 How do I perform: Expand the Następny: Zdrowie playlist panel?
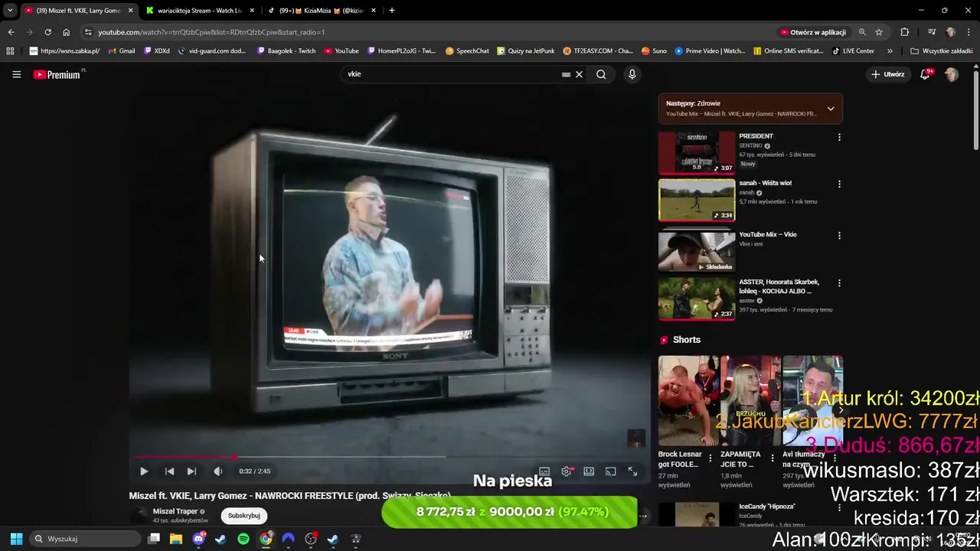[x=831, y=109]
